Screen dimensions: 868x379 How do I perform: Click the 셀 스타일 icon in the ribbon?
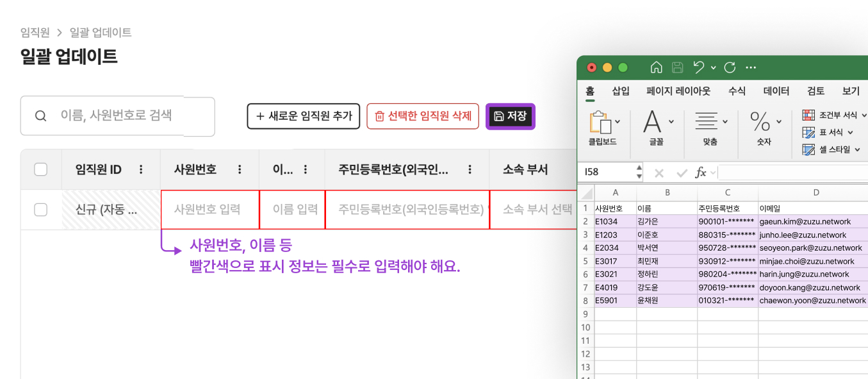click(808, 149)
